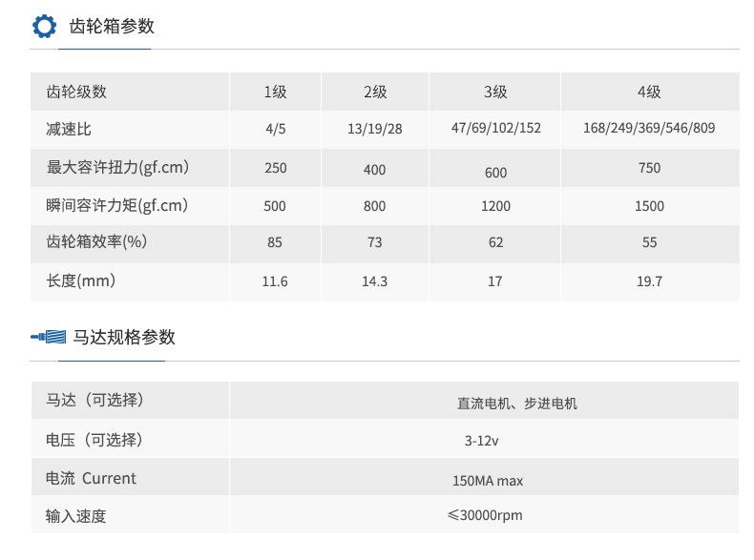
Task: Click the 4级 column header
Action: tap(649, 92)
